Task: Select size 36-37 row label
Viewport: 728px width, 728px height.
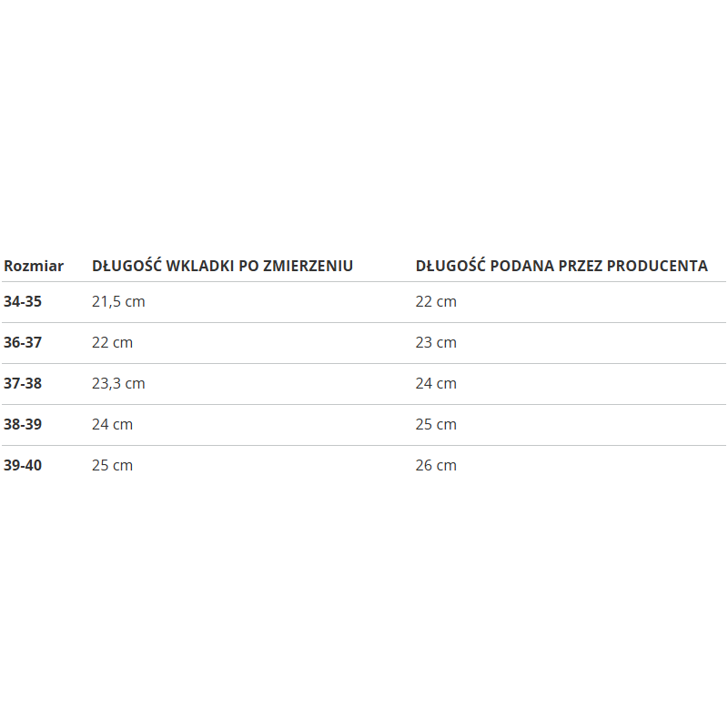Action: click(23, 342)
